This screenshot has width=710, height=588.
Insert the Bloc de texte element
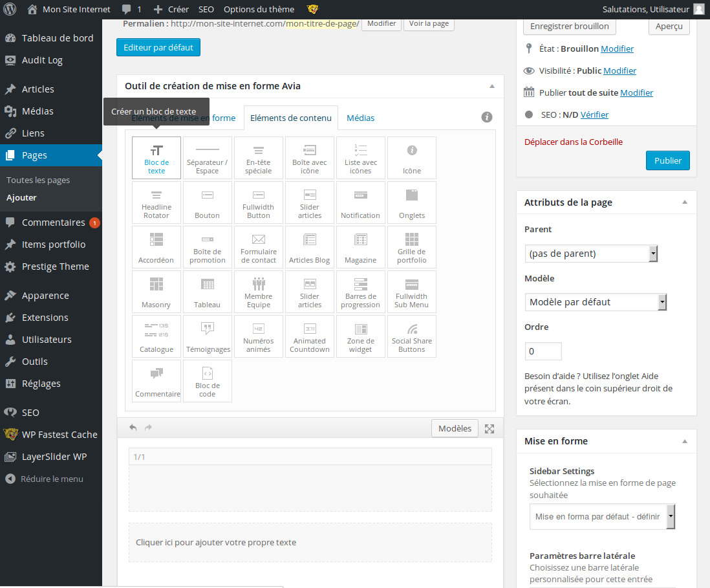click(156, 158)
